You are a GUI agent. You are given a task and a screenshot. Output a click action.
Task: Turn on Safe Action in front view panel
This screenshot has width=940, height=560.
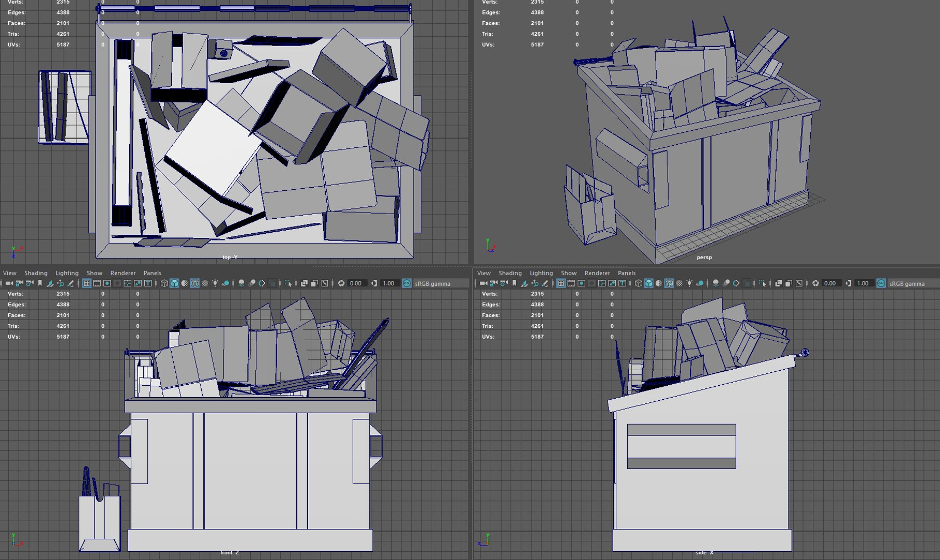(x=138, y=284)
